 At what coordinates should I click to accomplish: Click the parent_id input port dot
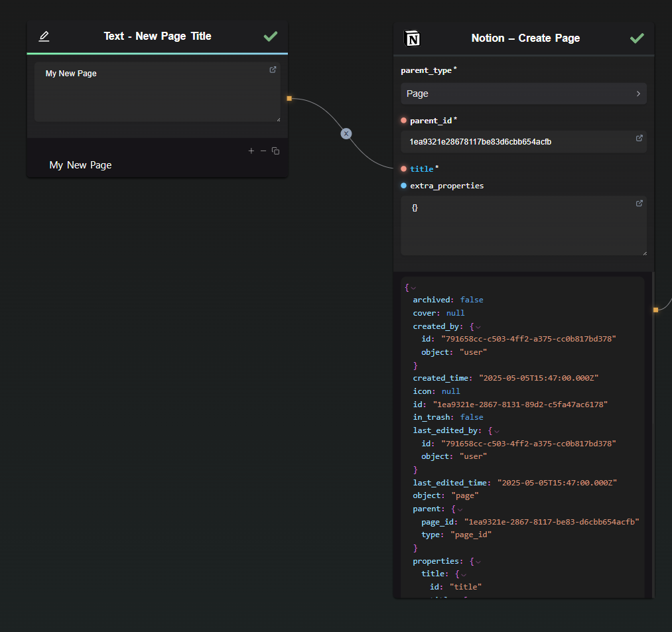point(403,121)
